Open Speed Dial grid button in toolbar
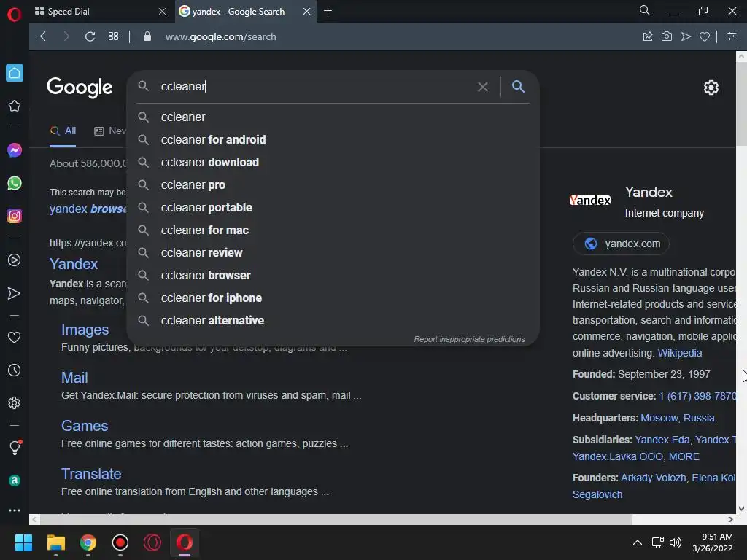747x560 pixels. [x=113, y=36]
